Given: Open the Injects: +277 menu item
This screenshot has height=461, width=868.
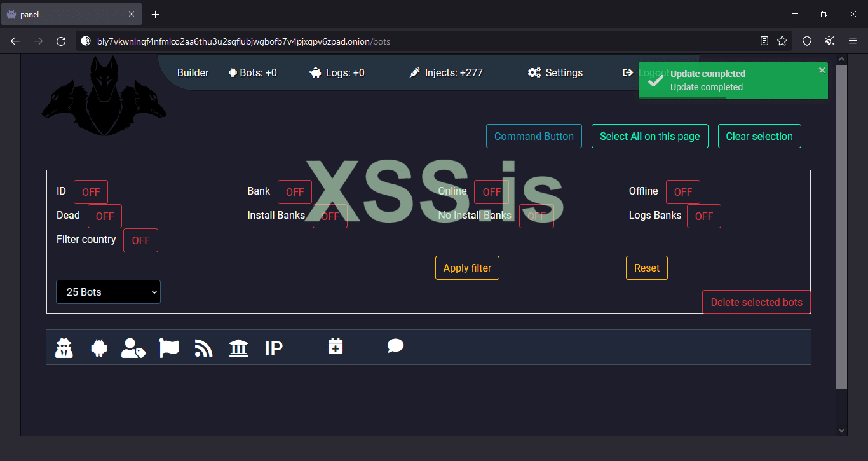Looking at the screenshot, I should (x=446, y=73).
